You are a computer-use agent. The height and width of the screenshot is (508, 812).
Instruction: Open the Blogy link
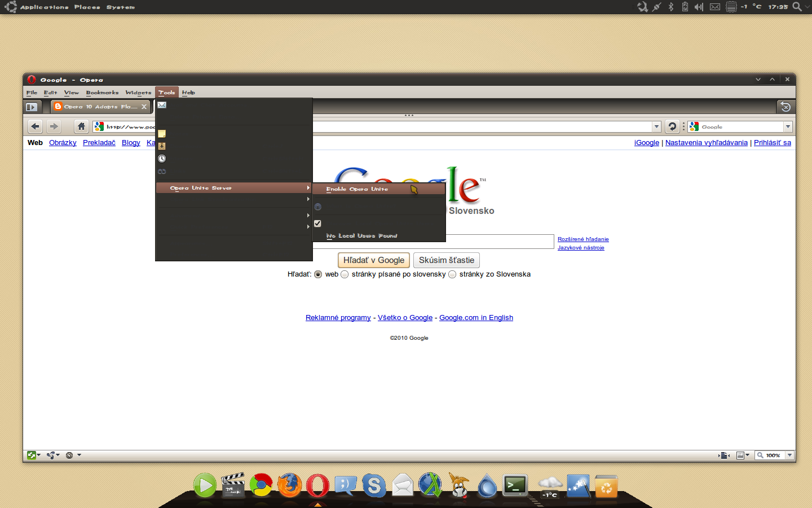point(131,143)
